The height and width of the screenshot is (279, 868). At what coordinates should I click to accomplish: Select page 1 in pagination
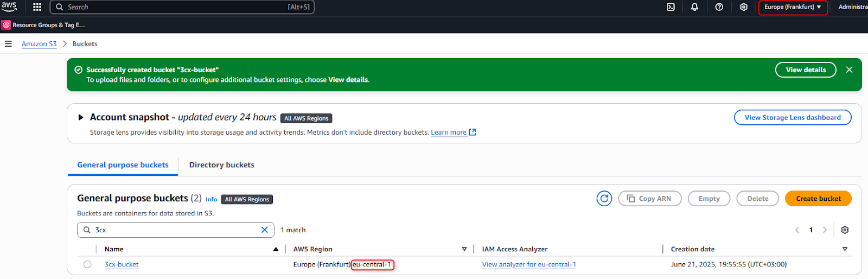(811, 230)
